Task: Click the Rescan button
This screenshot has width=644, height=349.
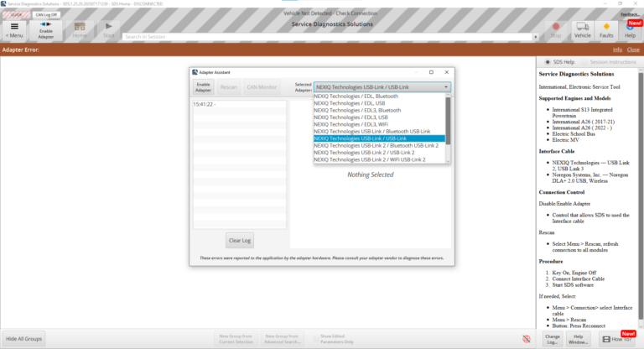Action: 228,87
